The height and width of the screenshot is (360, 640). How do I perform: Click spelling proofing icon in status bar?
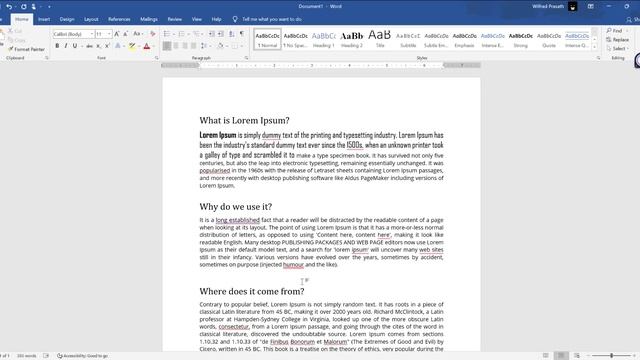coord(46,356)
